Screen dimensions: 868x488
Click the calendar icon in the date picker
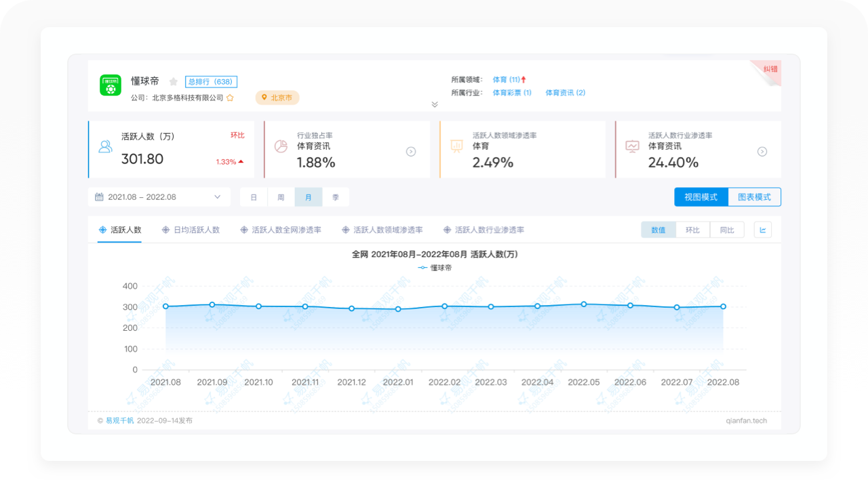coord(99,197)
